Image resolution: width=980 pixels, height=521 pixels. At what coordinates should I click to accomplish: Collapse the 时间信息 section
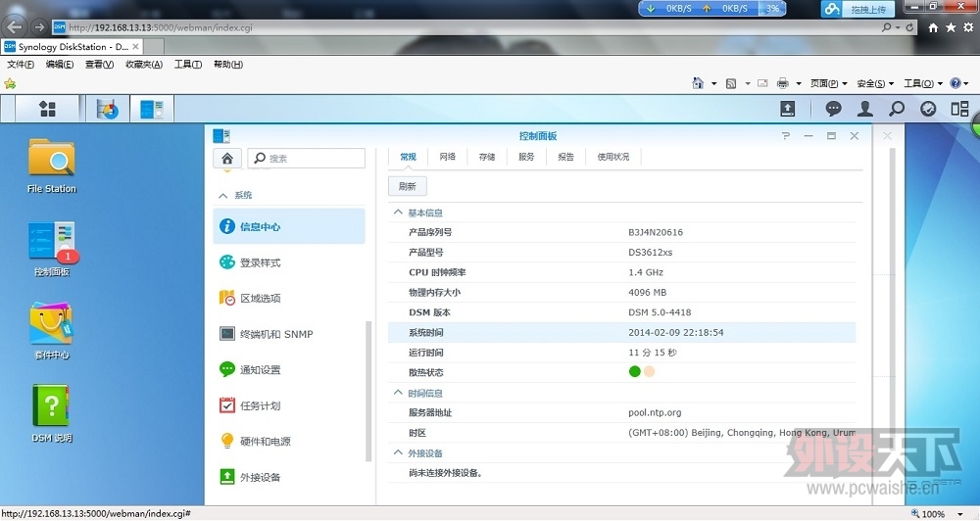[398, 393]
